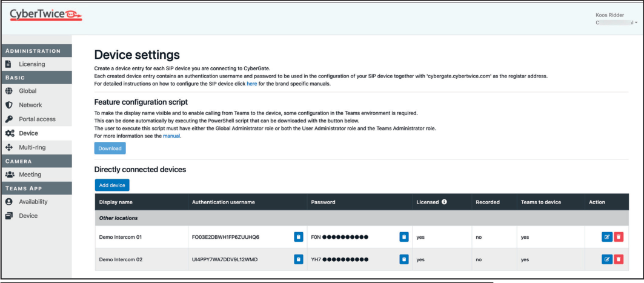644x283 pixels.
Task: Copy username UI4PPY7WA7DDV9L12WMD to clipboard
Action: (x=299, y=259)
